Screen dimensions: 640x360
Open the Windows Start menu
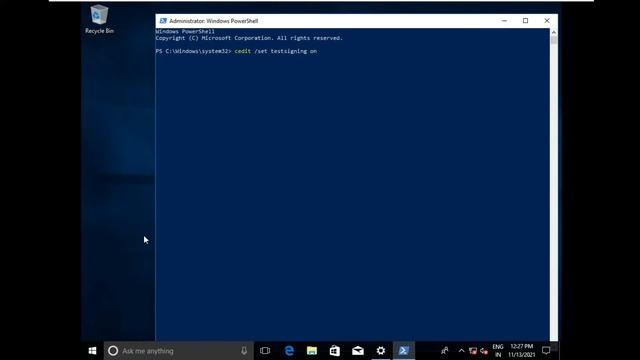pyautogui.click(x=92, y=351)
